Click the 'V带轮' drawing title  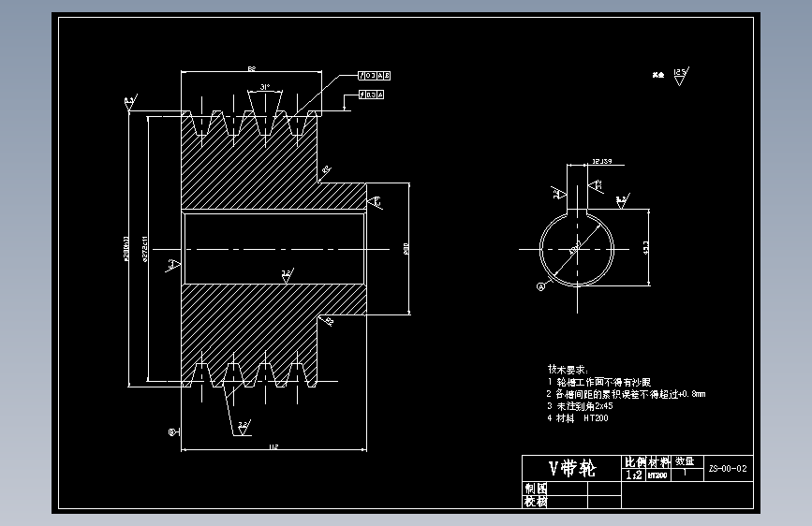tap(572, 468)
